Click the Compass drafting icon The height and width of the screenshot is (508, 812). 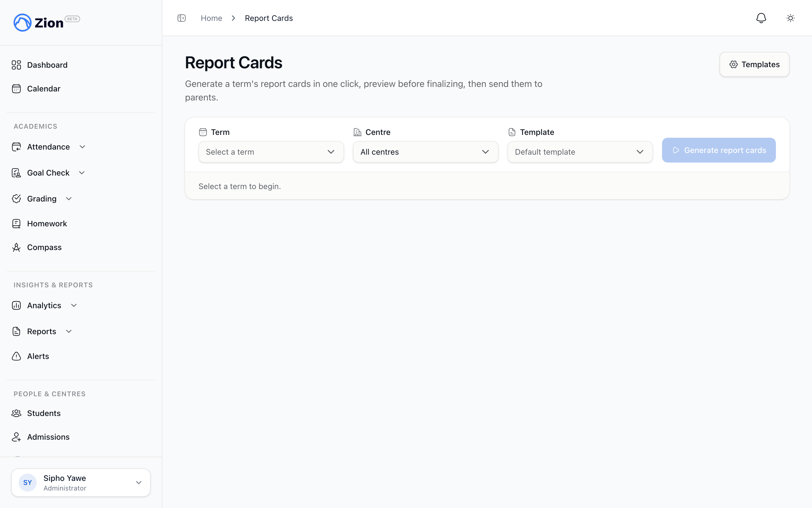point(16,247)
